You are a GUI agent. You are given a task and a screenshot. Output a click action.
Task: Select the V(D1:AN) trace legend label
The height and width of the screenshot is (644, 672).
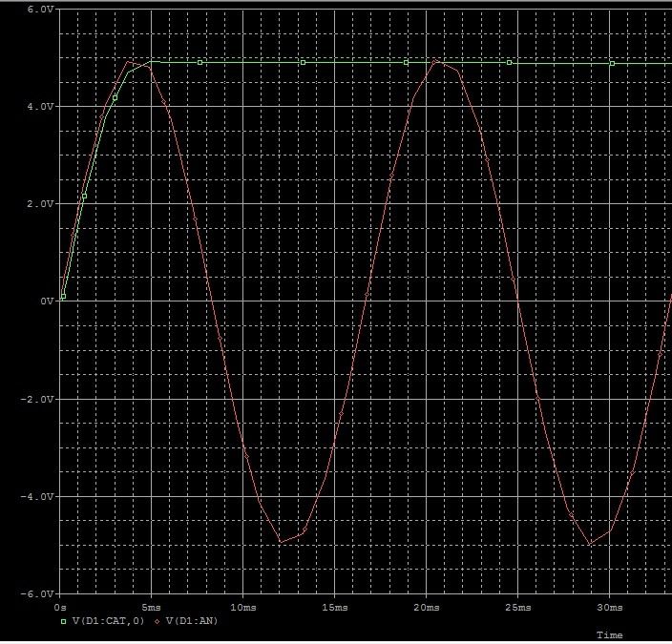(x=192, y=621)
